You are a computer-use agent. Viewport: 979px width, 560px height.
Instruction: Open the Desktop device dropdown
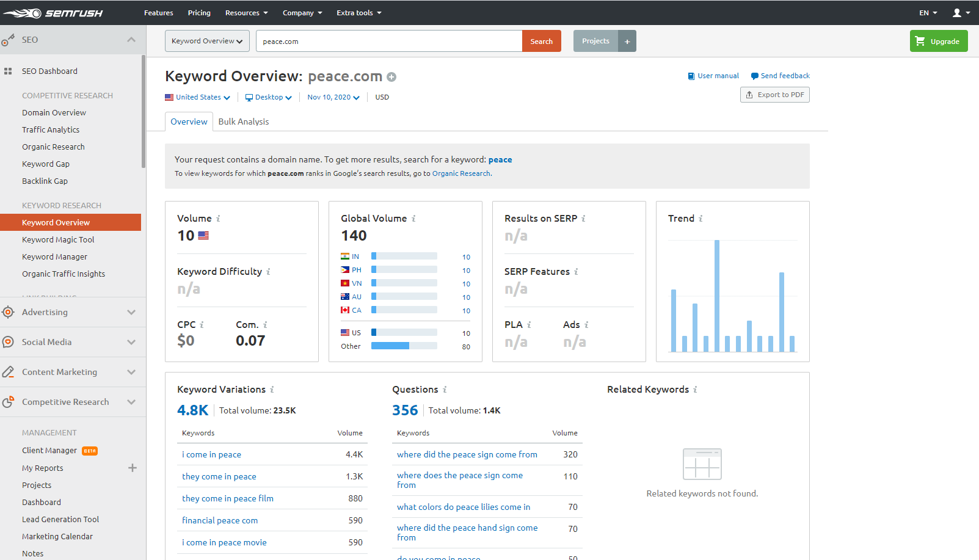pos(269,97)
